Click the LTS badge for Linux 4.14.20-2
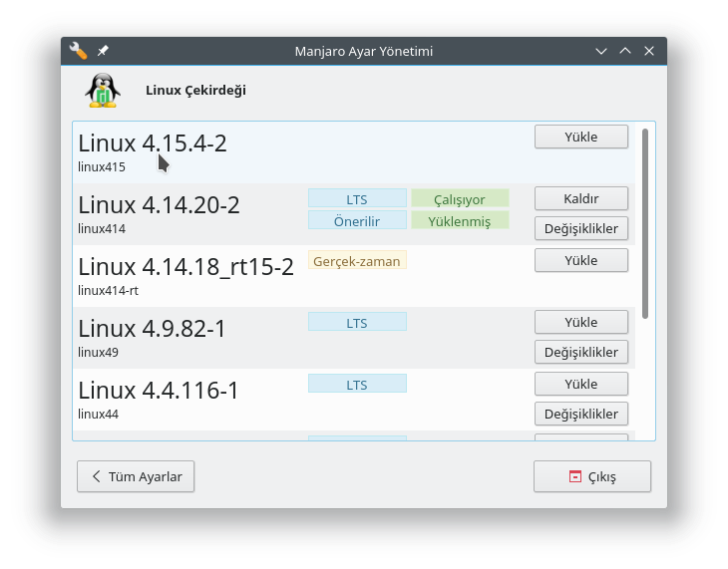The width and height of the screenshot is (728, 569). pyautogui.click(x=357, y=198)
